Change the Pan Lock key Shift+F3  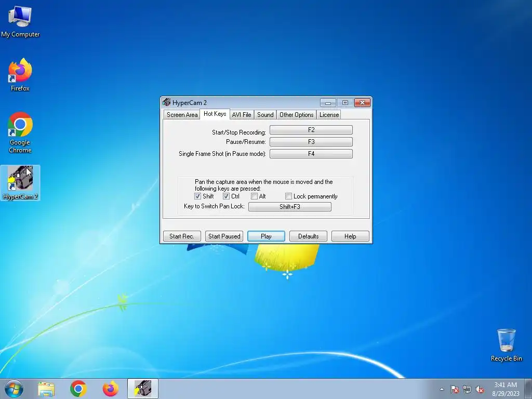[290, 207]
